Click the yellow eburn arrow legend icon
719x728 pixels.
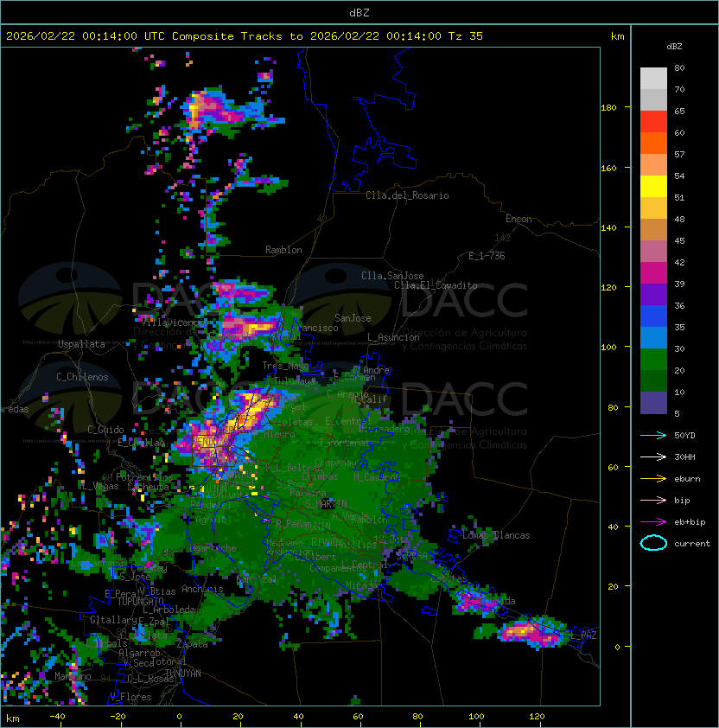(653, 479)
